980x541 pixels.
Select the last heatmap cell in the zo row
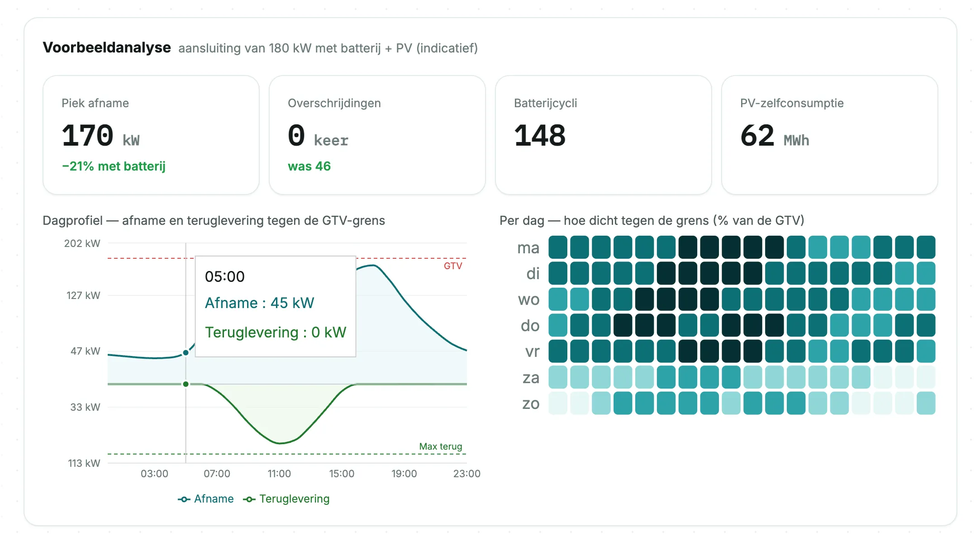tap(926, 403)
